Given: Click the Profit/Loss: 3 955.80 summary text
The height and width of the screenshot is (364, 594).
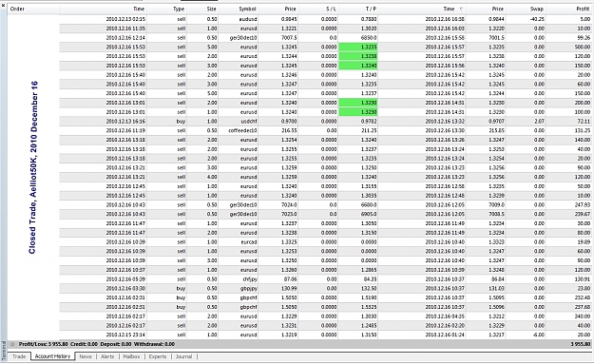Looking at the screenshot, I should tap(43, 344).
